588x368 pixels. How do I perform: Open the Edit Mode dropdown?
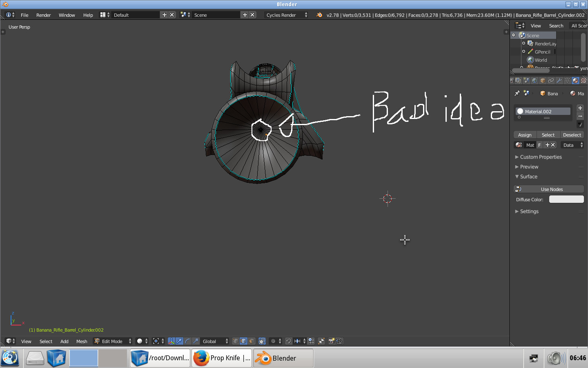point(113,341)
